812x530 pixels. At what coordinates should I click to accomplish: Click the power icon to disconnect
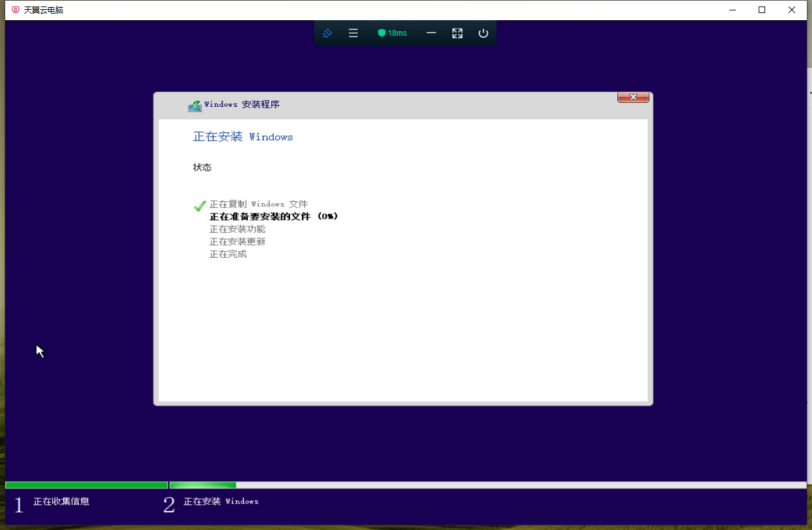(x=483, y=33)
